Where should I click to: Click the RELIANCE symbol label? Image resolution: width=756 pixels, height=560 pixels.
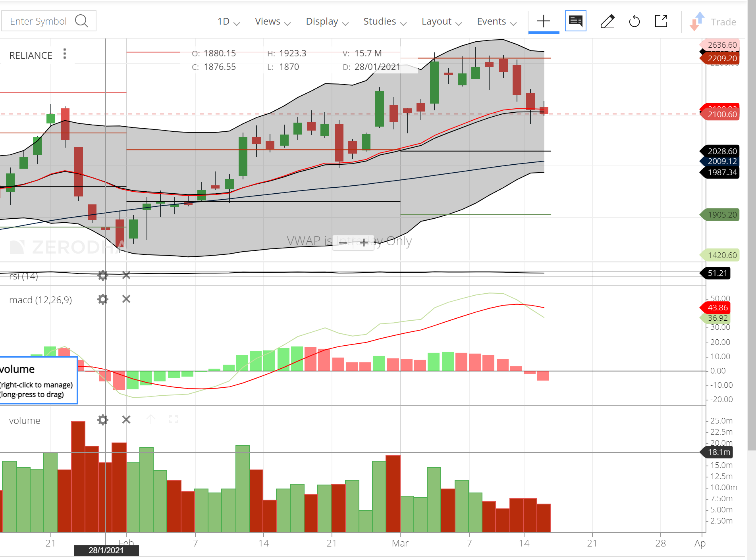pos(31,56)
